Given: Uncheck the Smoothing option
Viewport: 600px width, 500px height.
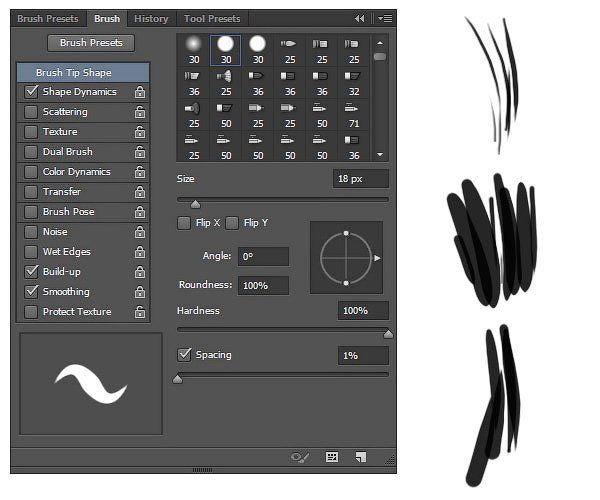Looking at the screenshot, I should pyautogui.click(x=31, y=292).
